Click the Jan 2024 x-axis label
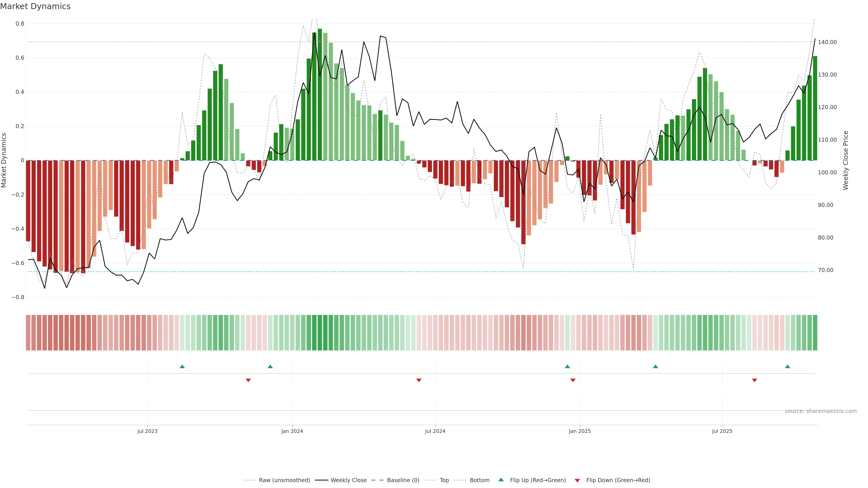The width and height of the screenshot is (868, 488). (x=292, y=431)
